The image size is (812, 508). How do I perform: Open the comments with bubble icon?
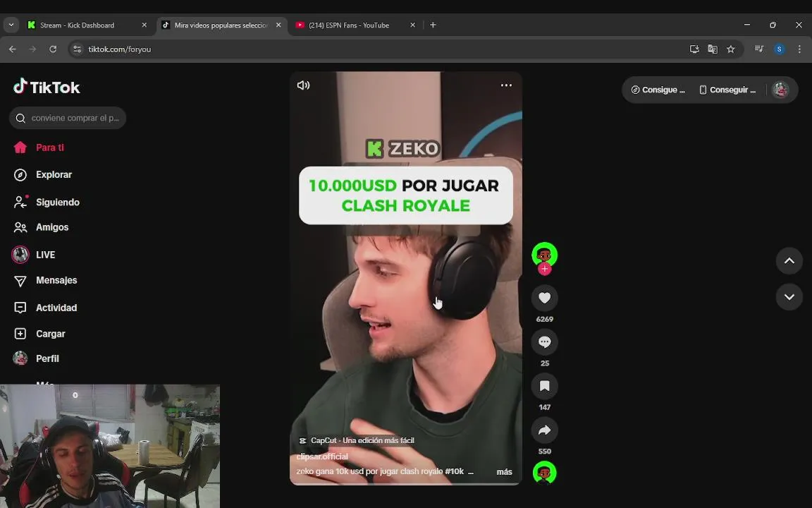click(x=544, y=342)
